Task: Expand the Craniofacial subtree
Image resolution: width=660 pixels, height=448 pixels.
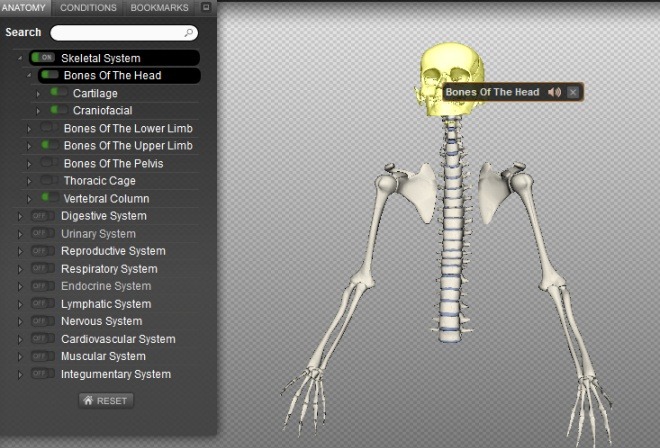Action: click(38, 111)
